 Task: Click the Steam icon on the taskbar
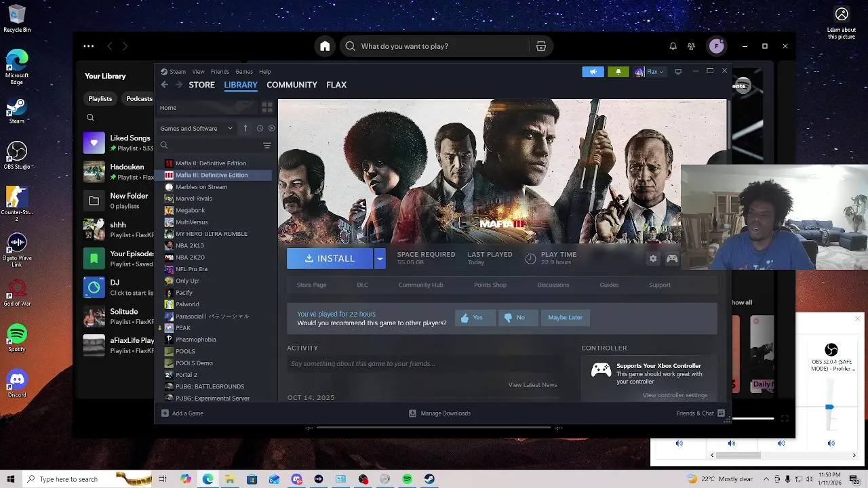(429, 479)
